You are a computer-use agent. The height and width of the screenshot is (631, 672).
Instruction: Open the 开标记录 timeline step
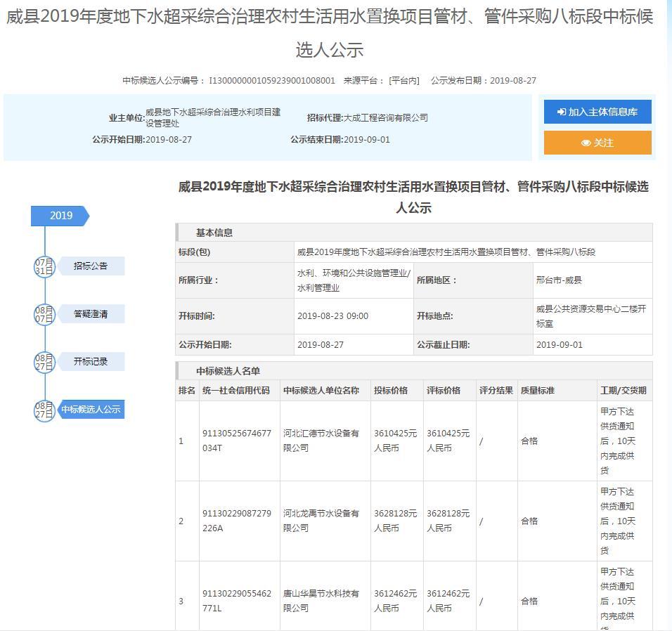click(91, 362)
